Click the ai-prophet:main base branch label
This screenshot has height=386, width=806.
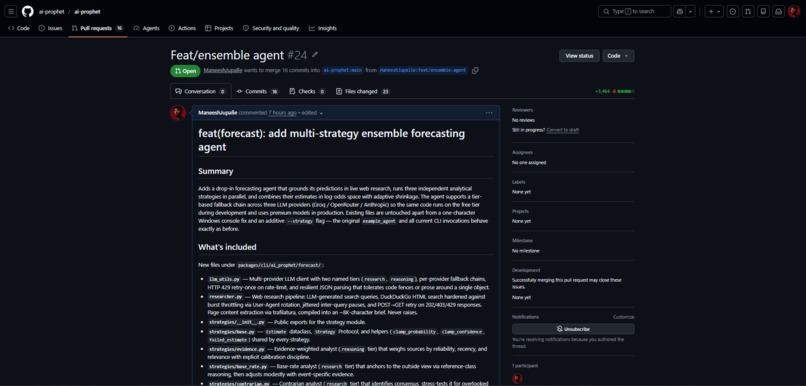tap(342, 70)
